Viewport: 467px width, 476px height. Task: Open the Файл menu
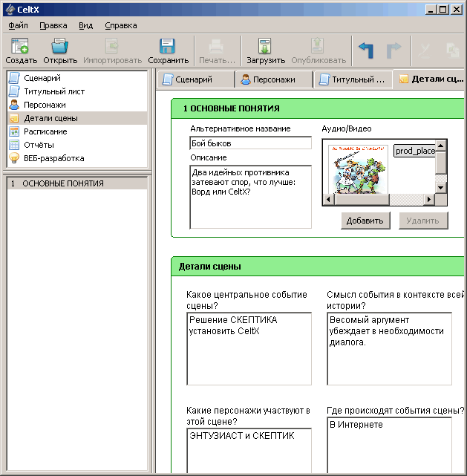pos(18,25)
